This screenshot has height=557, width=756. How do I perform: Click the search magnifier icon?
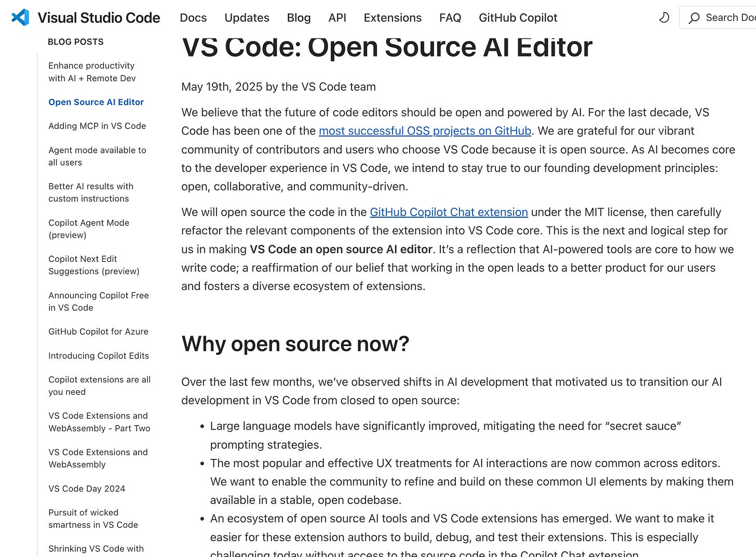coord(694,18)
